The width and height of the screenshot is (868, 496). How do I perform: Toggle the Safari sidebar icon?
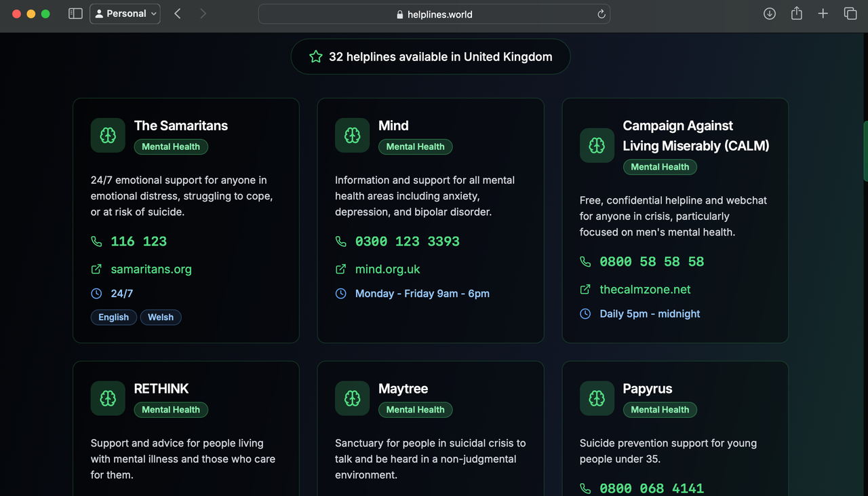(x=75, y=14)
